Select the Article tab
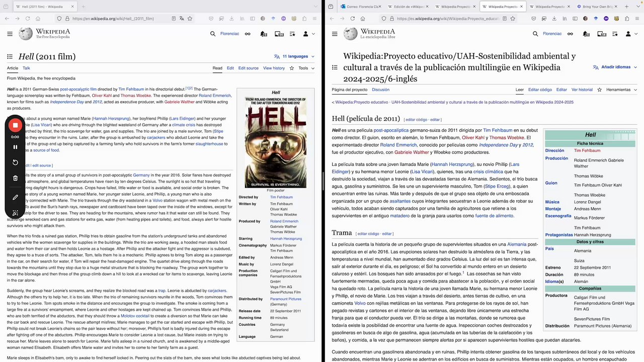 (x=13, y=68)
